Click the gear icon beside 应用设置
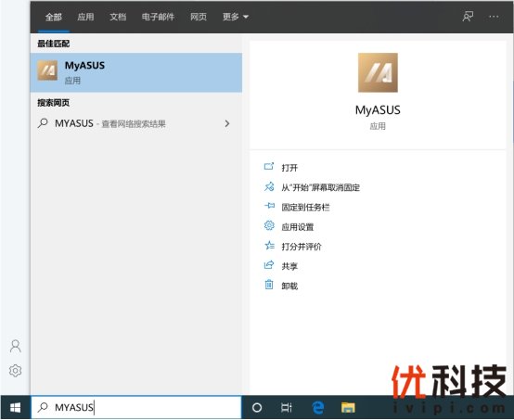Screen dimensions: 514x420 click(x=269, y=225)
